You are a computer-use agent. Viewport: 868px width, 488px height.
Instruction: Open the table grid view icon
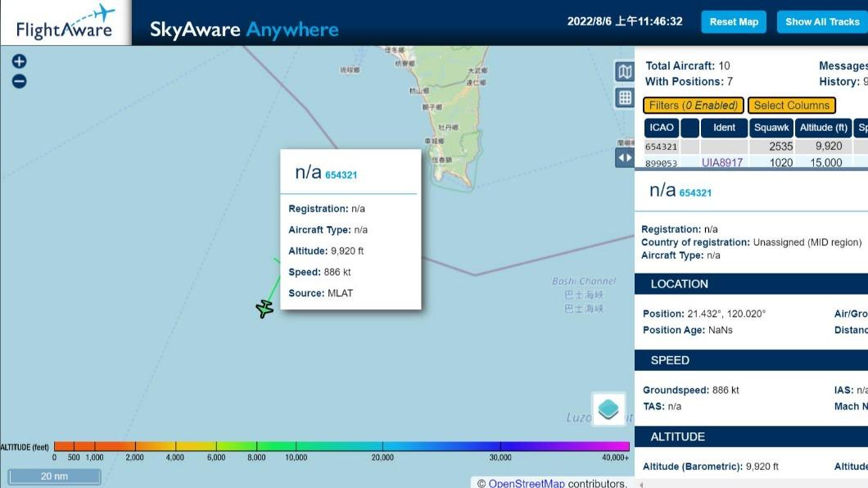[625, 98]
